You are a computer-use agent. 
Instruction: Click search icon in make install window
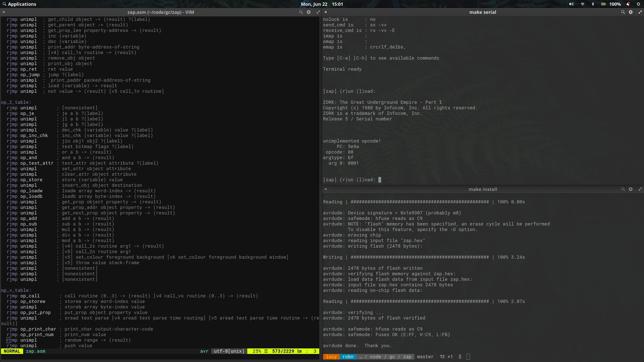(623, 189)
